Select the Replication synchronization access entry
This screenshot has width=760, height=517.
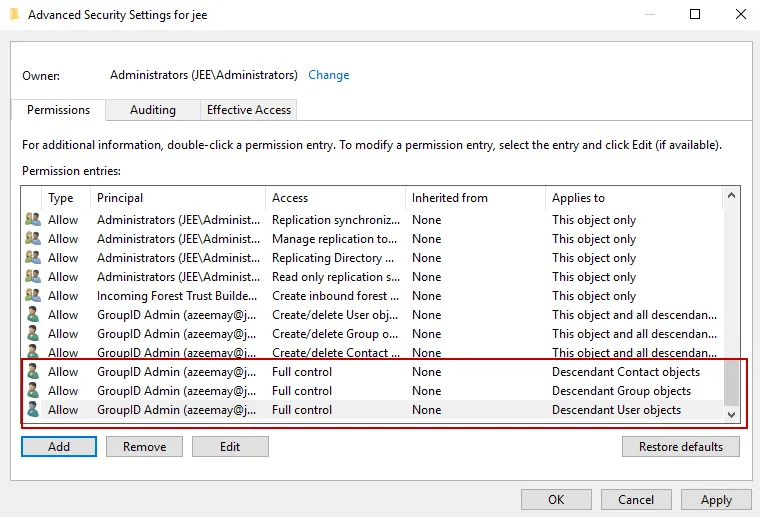tap(372, 219)
